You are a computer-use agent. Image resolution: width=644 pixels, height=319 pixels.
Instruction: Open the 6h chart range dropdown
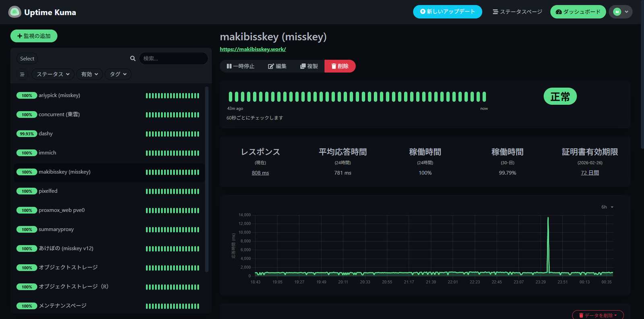tap(607, 207)
